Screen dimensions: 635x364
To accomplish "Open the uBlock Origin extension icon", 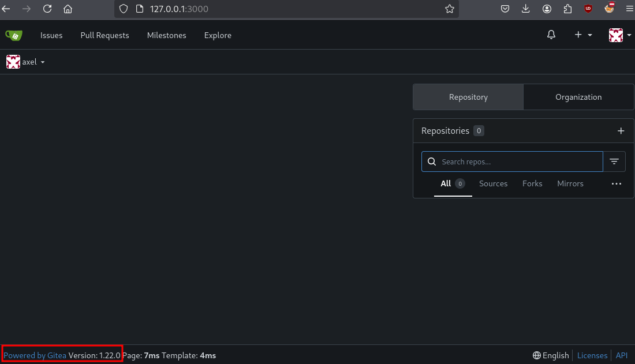I will (x=588, y=9).
